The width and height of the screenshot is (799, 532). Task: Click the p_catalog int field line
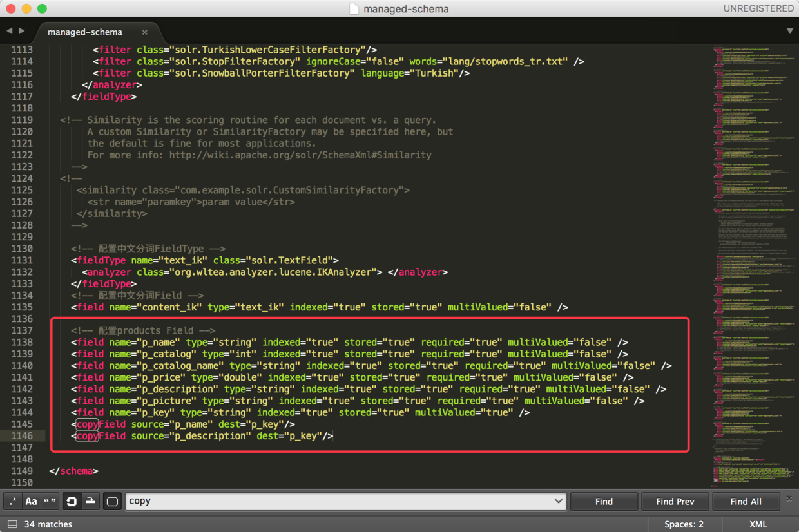point(349,354)
